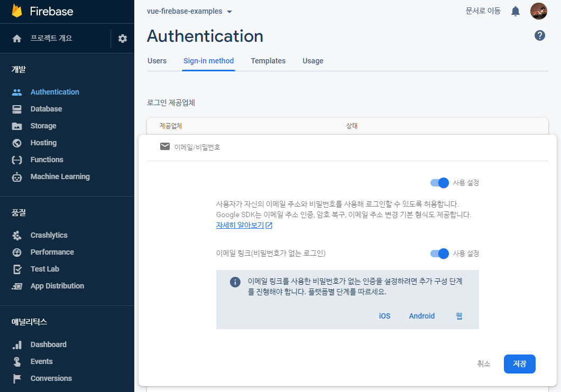Open Authentication in the sidebar
The width and height of the screenshot is (561, 392).
pyautogui.click(x=55, y=92)
